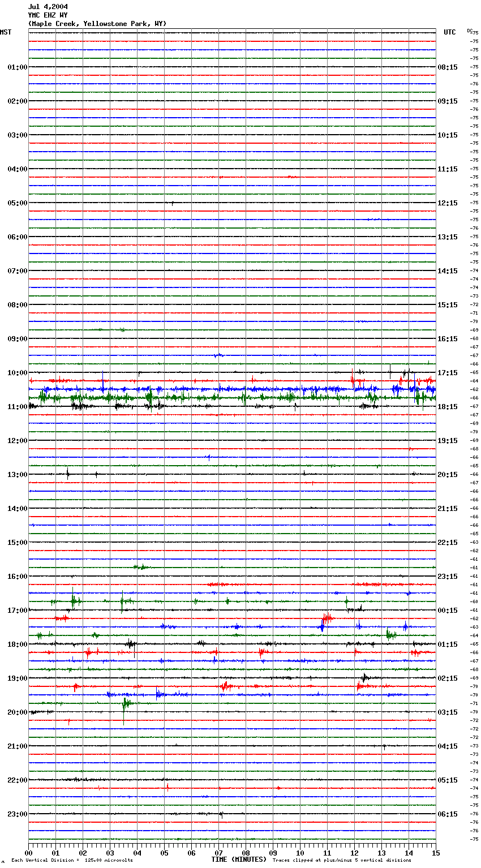Click the 13:15 UTC time label
Image resolution: width=481 pixels, height=868 pixels.
[x=448, y=237]
